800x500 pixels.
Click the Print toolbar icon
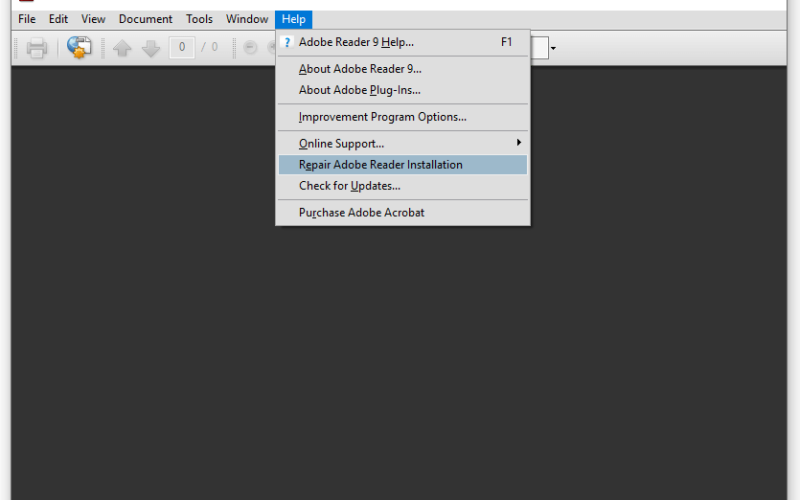pos(37,48)
